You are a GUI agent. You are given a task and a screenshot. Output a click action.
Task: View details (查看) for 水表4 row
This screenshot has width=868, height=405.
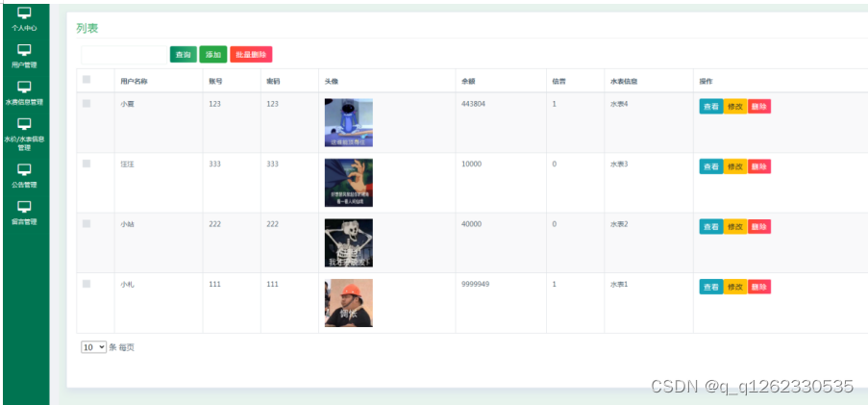(711, 107)
